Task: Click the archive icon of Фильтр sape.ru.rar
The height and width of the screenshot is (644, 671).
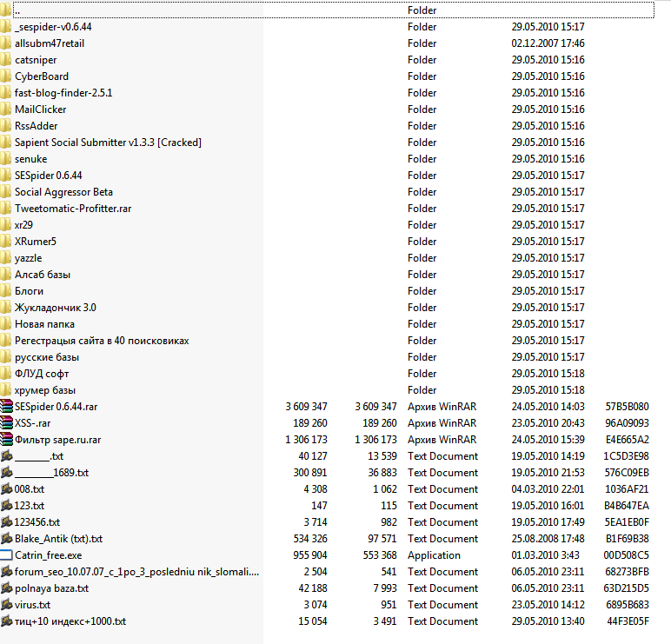Action: click(x=6, y=440)
